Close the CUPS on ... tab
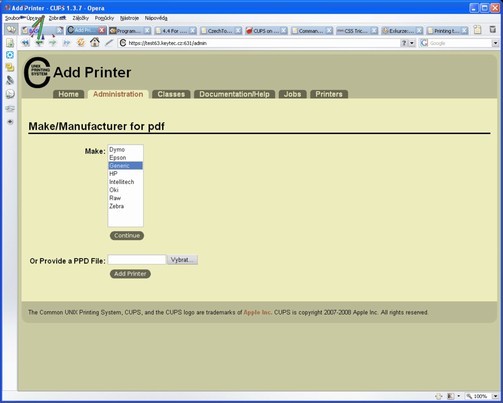Screen dimensions: 503x403 click(283, 31)
